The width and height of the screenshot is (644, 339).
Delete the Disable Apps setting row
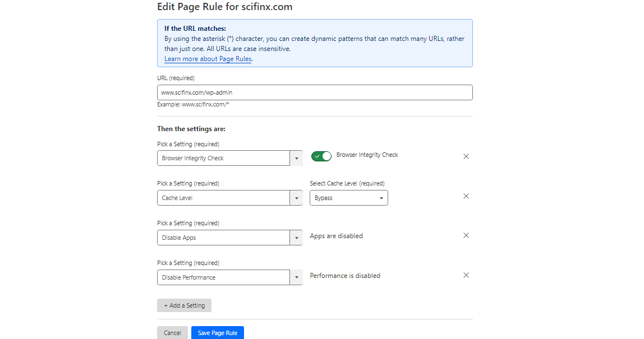[x=466, y=235]
